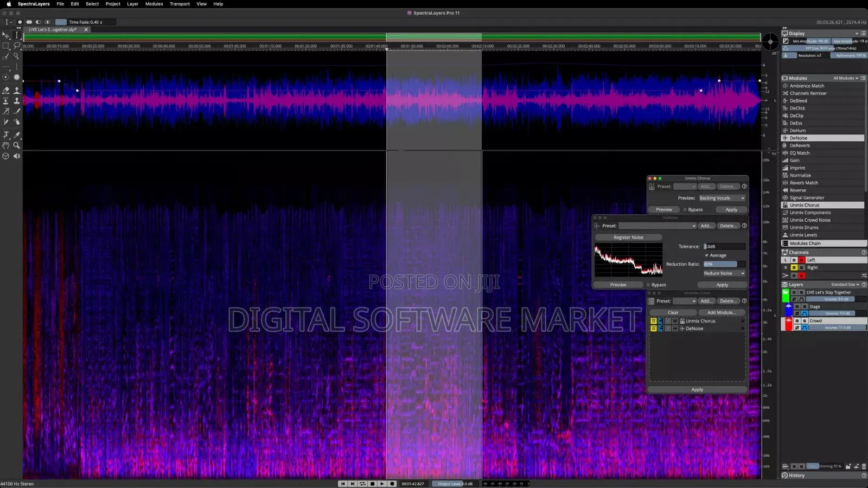Open the time tool options dropdown arrow
The width and height of the screenshot is (868, 488).
[x=11, y=22]
